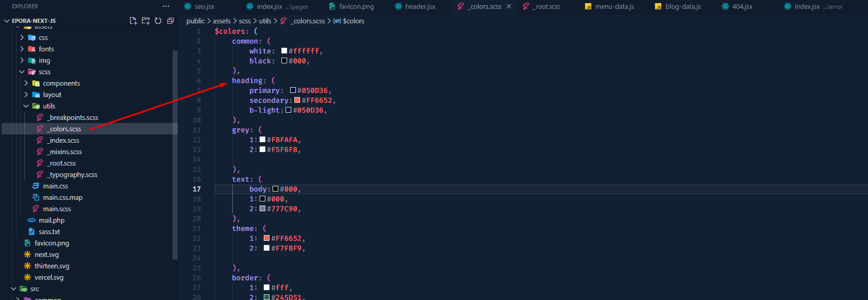Click the New Folder icon in Explorer

[146, 21]
